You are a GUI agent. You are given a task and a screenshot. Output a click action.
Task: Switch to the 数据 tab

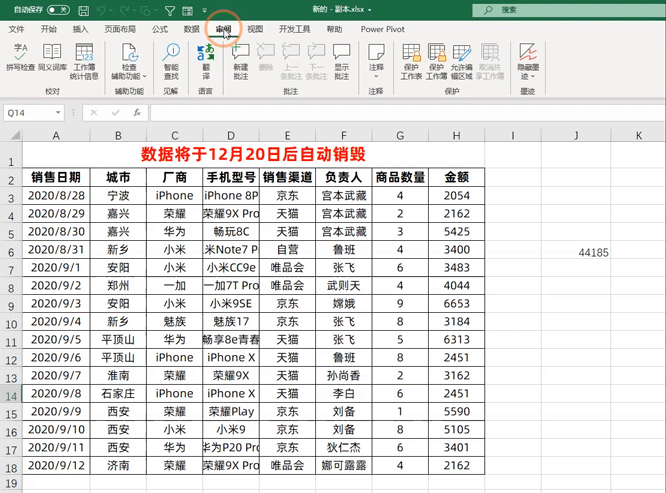pyautogui.click(x=192, y=29)
